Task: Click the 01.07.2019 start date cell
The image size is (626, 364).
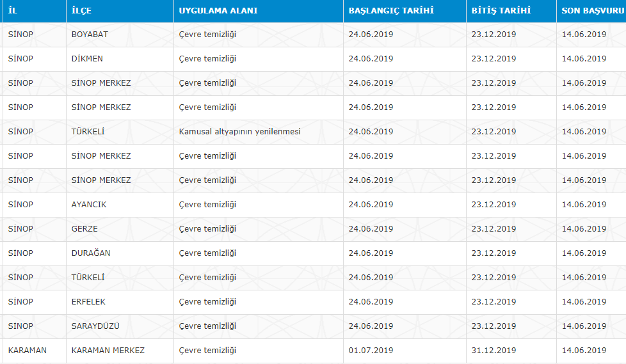Action: pos(371,351)
